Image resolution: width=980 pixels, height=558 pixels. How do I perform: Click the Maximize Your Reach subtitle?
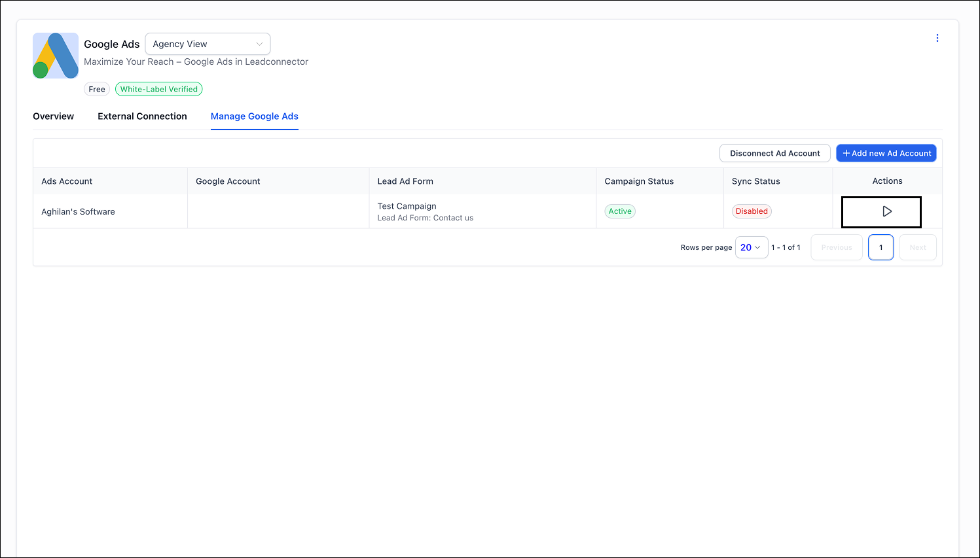(x=196, y=61)
